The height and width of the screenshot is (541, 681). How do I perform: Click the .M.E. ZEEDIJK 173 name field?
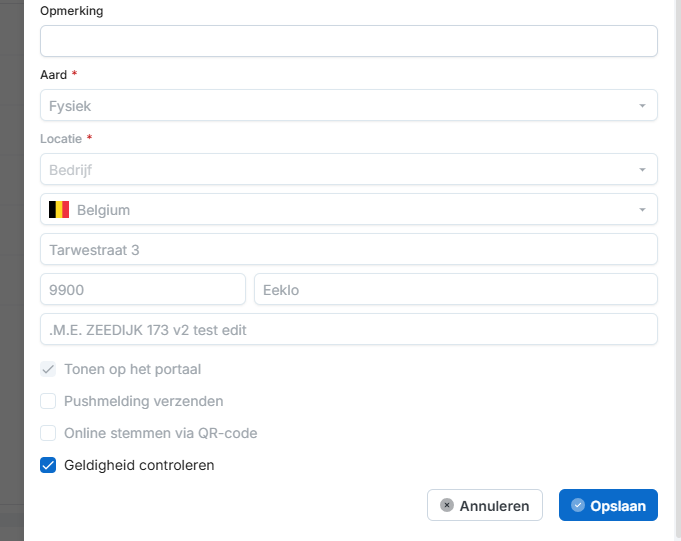pyautogui.click(x=348, y=329)
